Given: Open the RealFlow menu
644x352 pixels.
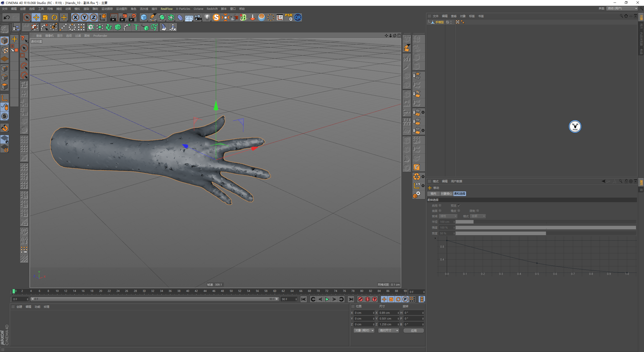Looking at the screenshot, I should tap(167, 9).
